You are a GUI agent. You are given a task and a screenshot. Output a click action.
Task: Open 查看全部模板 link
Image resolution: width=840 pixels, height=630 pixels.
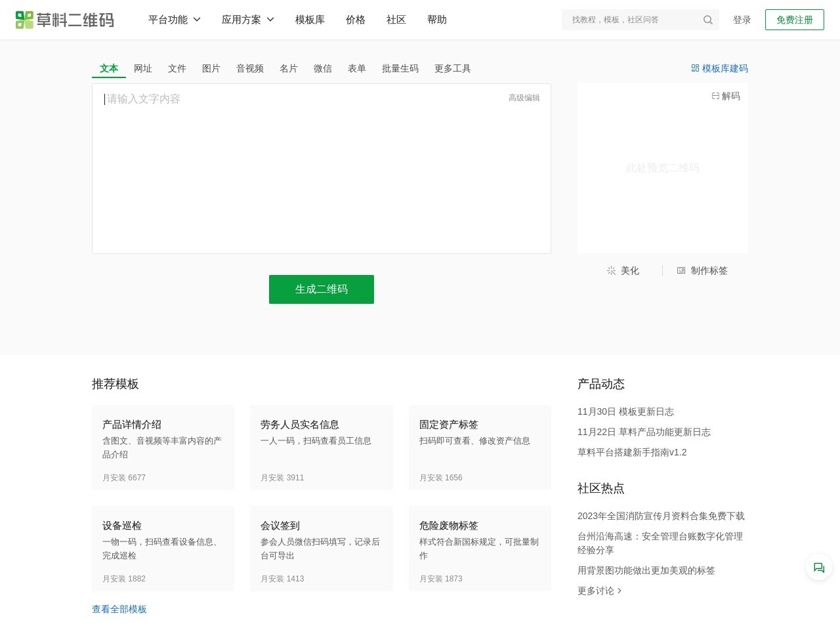click(119, 609)
